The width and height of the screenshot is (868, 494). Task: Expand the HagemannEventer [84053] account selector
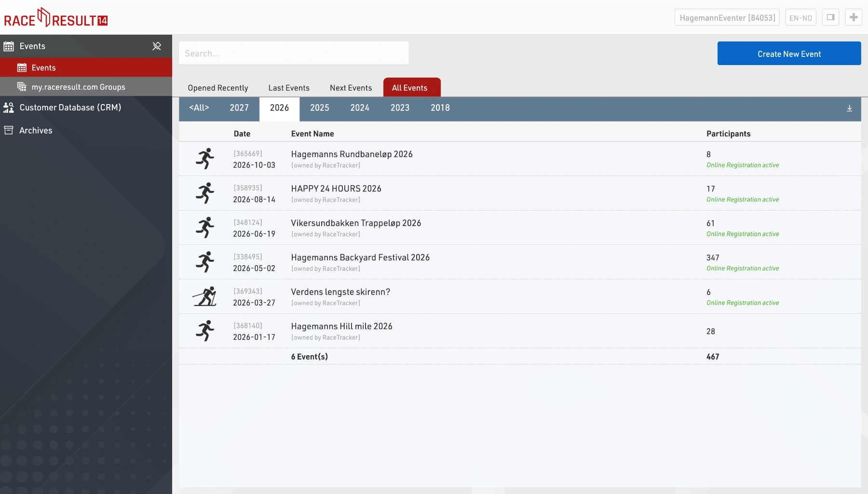coord(727,17)
